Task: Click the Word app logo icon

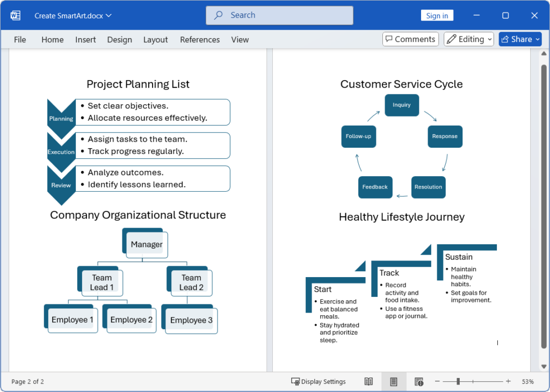Action: tap(15, 16)
